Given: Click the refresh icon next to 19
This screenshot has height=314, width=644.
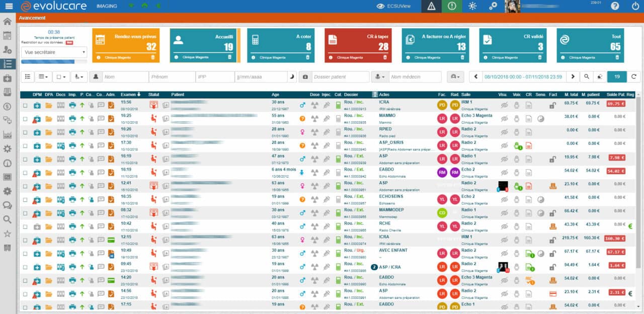Looking at the screenshot, I should [x=634, y=77].
